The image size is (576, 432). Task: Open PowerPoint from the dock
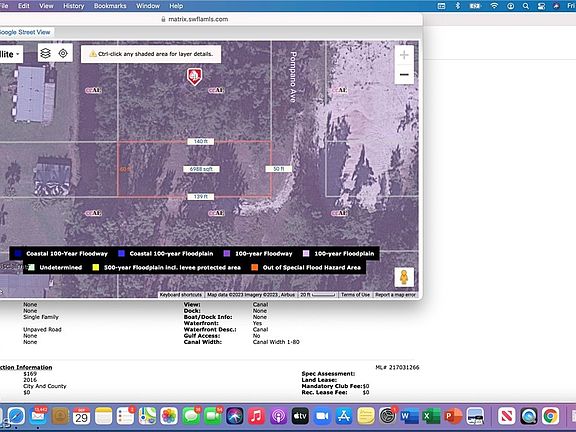pos(453,416)
